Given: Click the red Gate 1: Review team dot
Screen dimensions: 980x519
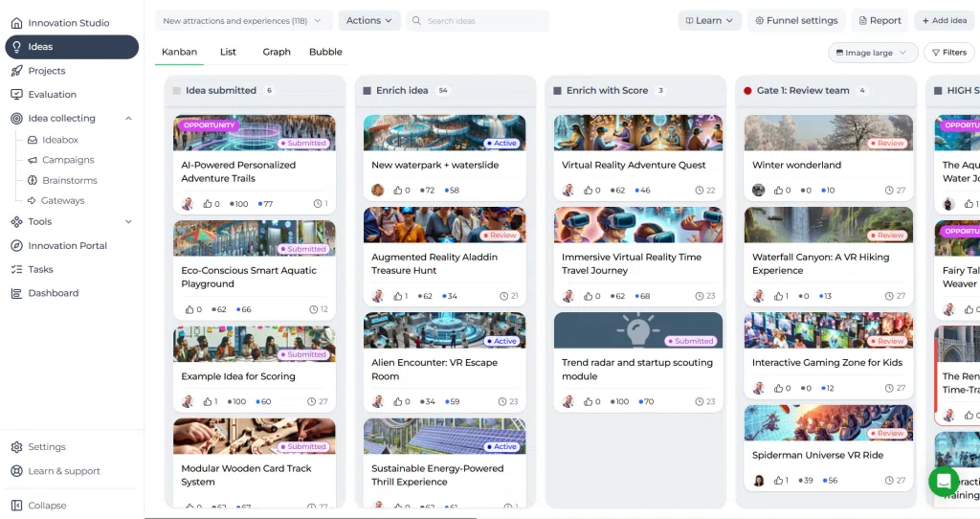Looking at the screenshot, I should click(x=747, y=91).
